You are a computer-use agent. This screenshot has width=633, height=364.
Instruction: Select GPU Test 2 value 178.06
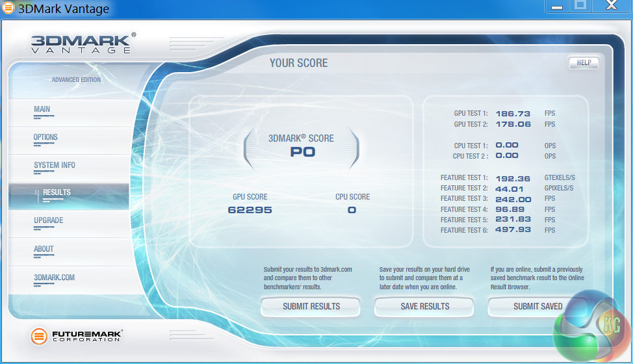tap(513, 124)
